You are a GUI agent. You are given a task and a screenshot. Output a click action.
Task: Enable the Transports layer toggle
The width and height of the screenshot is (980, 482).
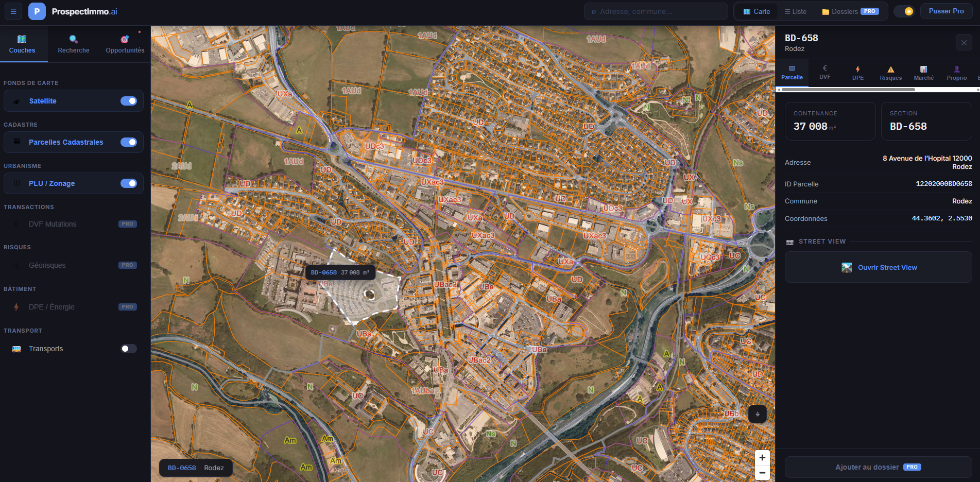(129, 349)
